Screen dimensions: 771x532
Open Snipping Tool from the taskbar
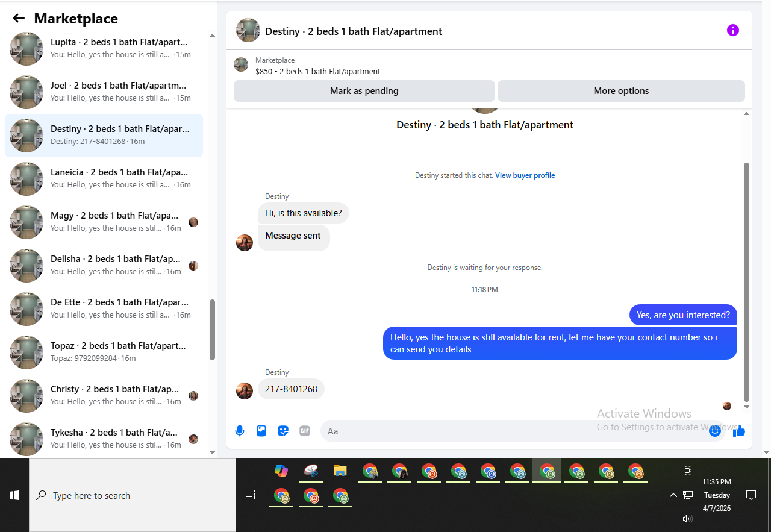pyautogui.click(x=311, y=471)
